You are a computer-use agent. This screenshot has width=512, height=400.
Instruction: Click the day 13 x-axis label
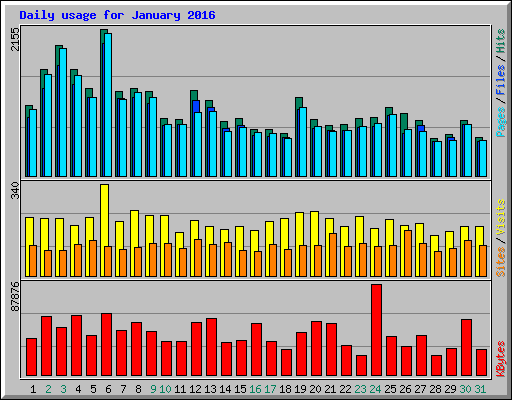(x=210, y=389)
